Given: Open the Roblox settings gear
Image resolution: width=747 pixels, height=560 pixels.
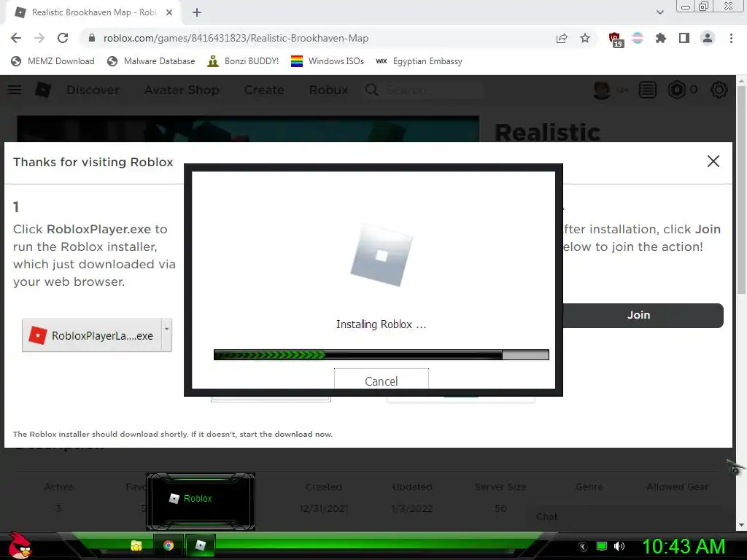Looking at the screenshot, I should pyautogui.click(x=719, y=90).
